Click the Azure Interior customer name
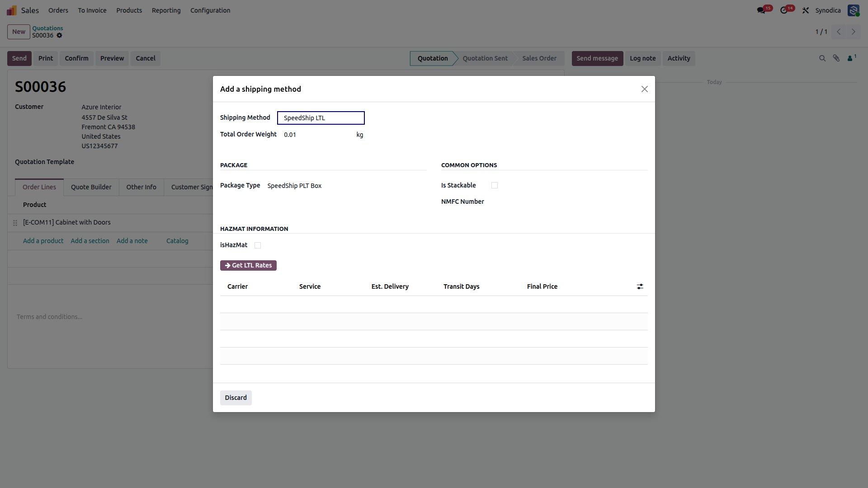Viewport: 868px width, 488px height. pyautogui.click(x=101, y=107)
